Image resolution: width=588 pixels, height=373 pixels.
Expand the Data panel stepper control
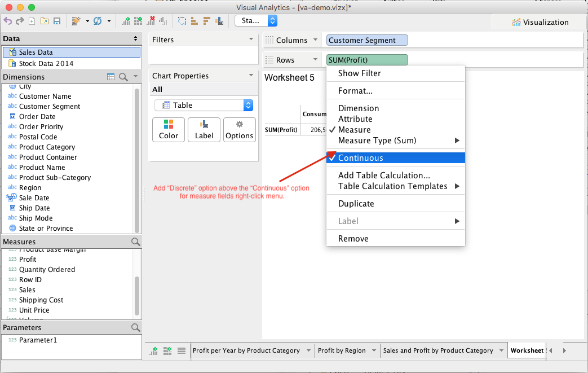(135, 38)
